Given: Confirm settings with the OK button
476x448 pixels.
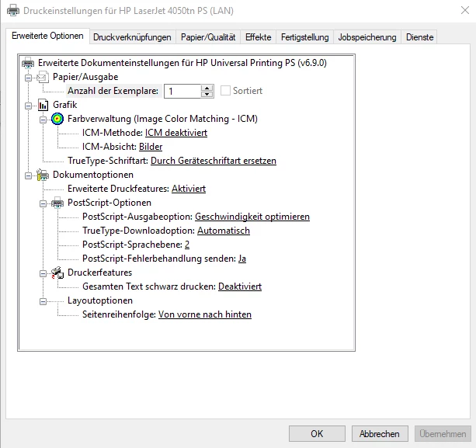Looking at the screenshot, I should coord(317,434).
